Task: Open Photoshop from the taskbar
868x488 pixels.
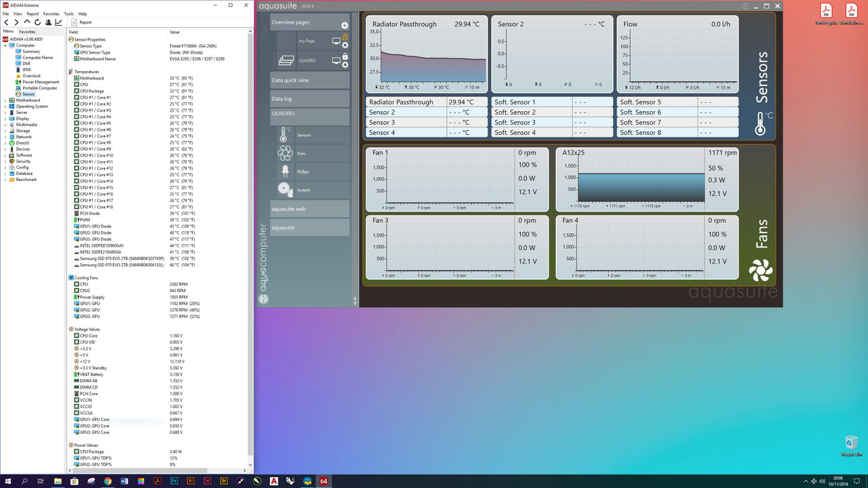Action: pyautogui.click(x=174, y=481)
